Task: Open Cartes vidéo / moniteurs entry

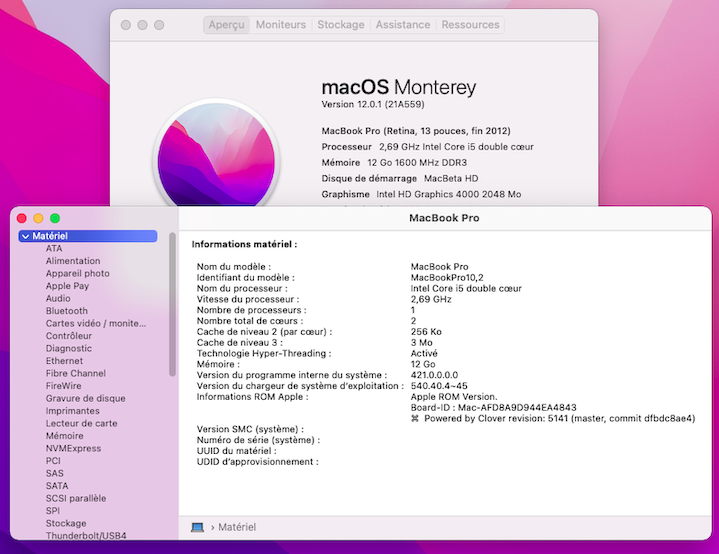Action: coord(96,323)
